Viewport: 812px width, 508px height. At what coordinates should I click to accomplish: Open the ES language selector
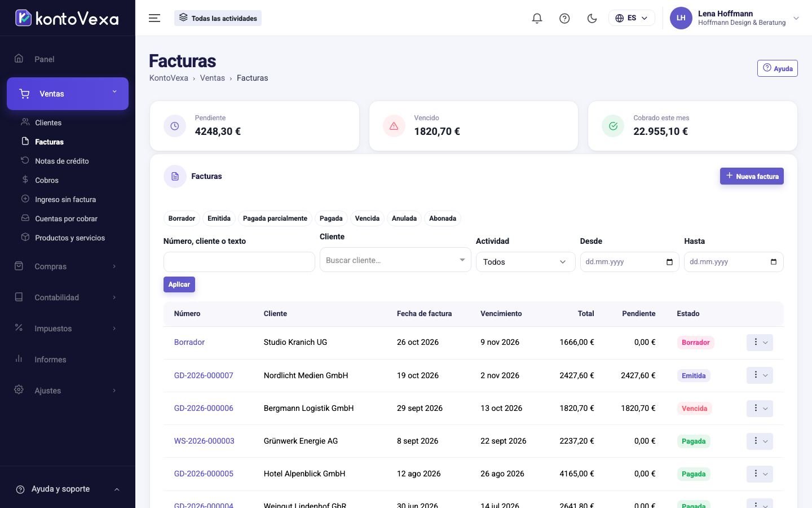(x=632, y=18)
